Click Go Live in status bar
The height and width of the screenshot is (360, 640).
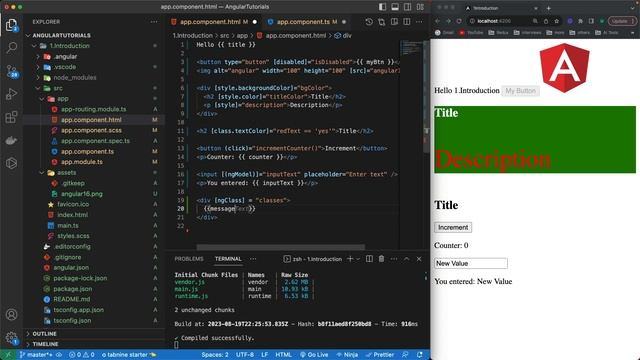point(314,355)
